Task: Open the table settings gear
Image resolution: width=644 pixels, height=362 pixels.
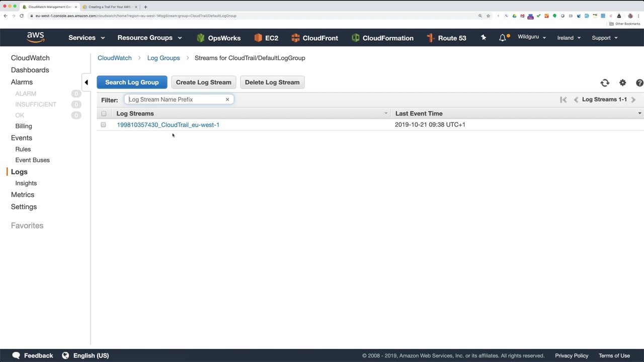Action: click(623, 83)
